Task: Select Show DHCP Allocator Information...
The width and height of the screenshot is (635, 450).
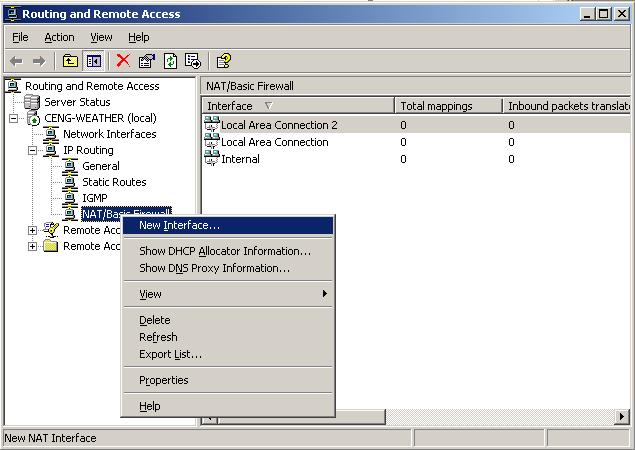Action: 224,251
